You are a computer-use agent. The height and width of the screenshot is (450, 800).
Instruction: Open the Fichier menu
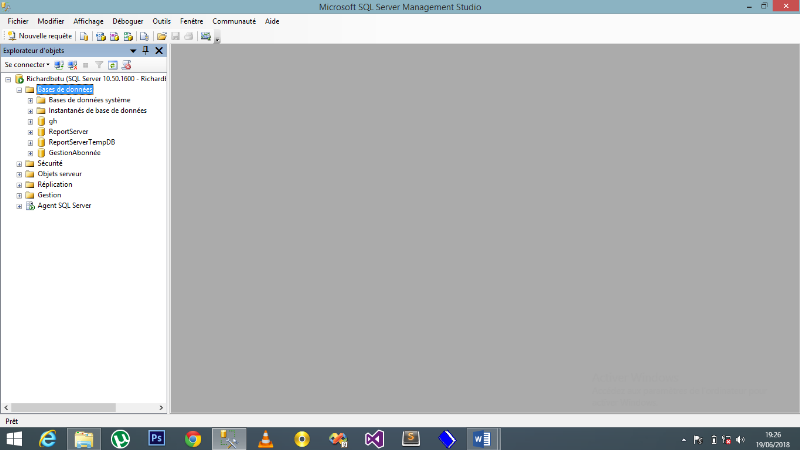(x=18, y=21)
